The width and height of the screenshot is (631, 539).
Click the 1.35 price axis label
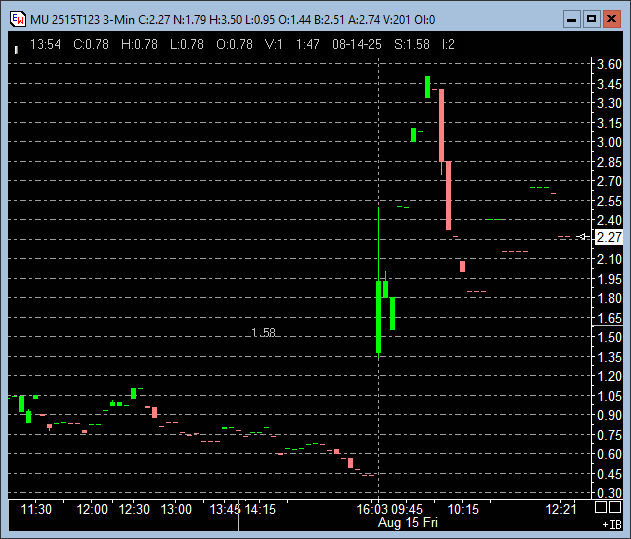coord(609,357)
